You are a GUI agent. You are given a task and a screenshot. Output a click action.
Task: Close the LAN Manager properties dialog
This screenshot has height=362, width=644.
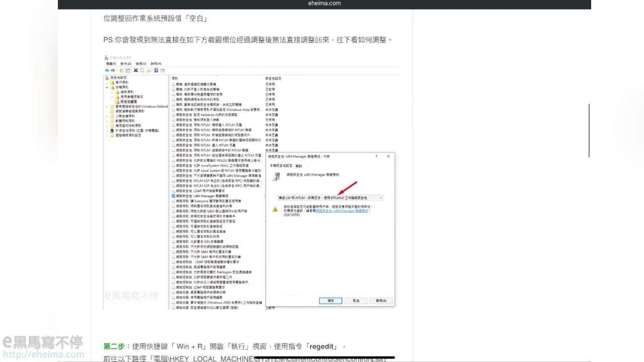pos(388,156)
